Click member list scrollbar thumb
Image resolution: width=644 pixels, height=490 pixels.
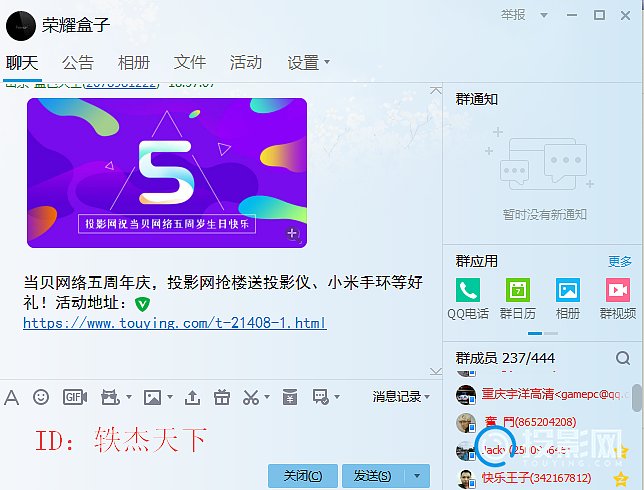click(637, 398)
